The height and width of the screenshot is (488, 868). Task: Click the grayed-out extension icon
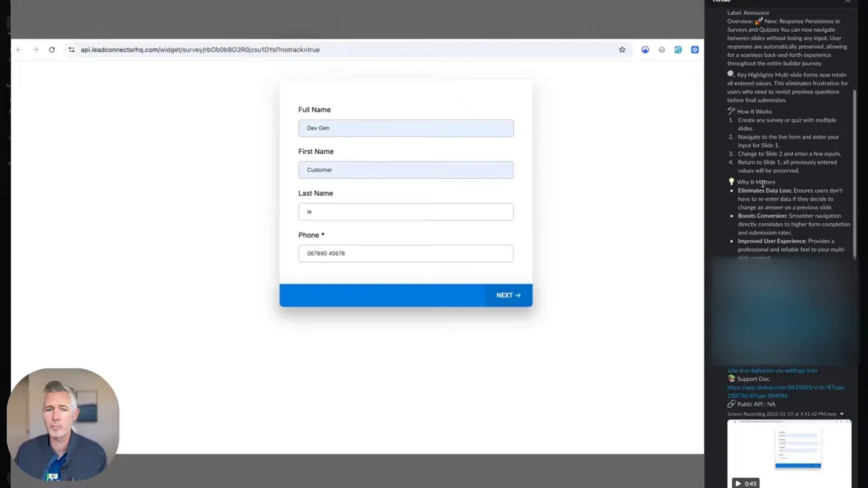(661, 49)
